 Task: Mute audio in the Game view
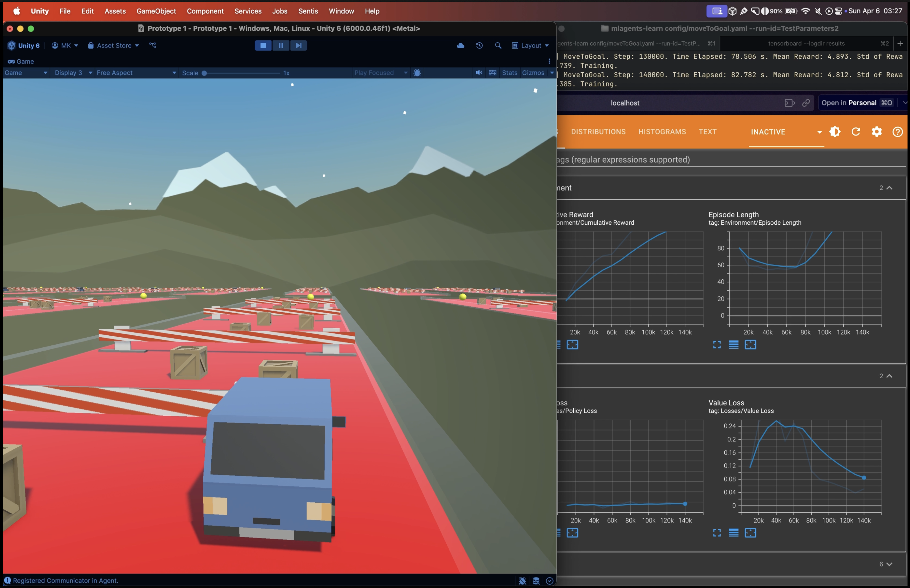point(478,73)
